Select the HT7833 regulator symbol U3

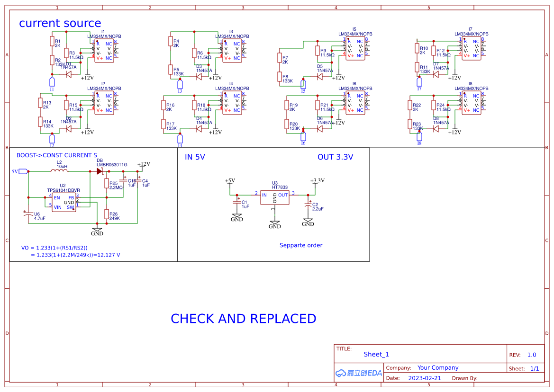(x=275, y=196)
